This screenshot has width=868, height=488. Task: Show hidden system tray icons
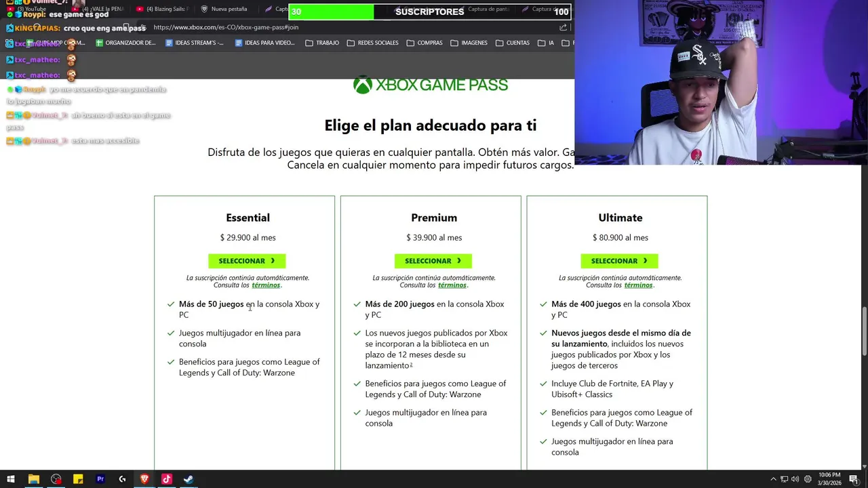click(x=773, y=479)
